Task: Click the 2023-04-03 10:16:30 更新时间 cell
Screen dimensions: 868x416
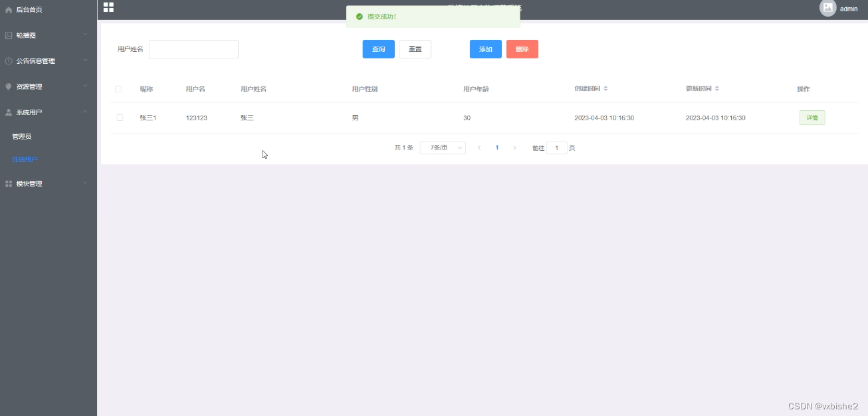Action: (716, 118)
